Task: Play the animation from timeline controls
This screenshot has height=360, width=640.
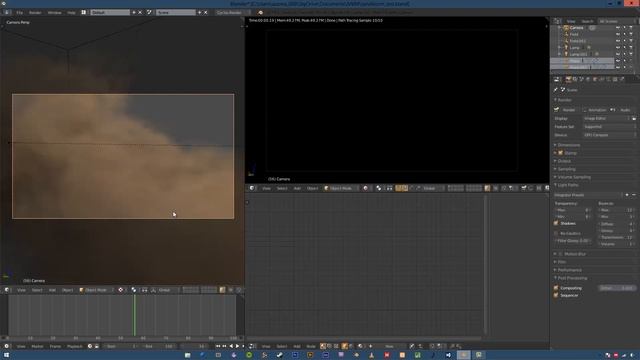Action: click(x=237, y=346)
